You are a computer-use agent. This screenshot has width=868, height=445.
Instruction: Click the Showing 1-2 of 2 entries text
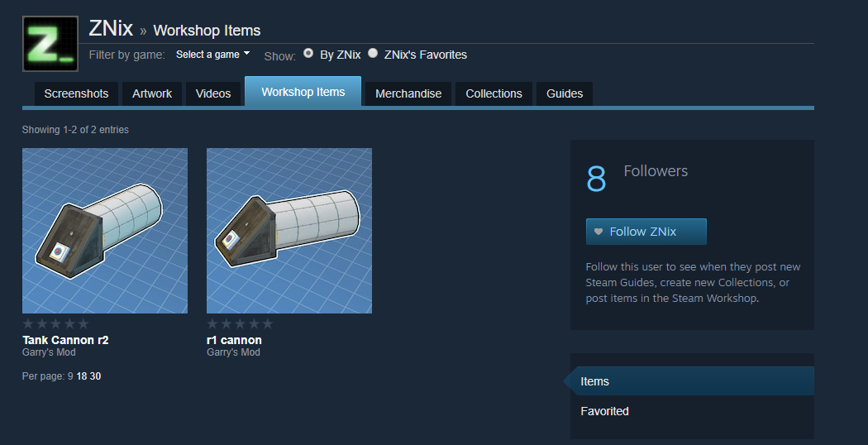[x=75, y=130]
